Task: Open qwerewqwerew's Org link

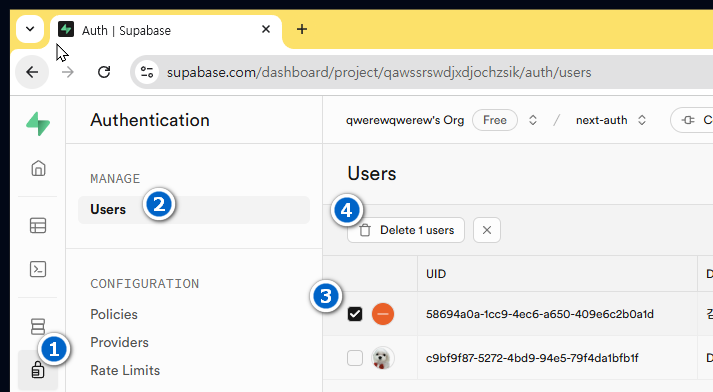Action: tap(405, 120)
